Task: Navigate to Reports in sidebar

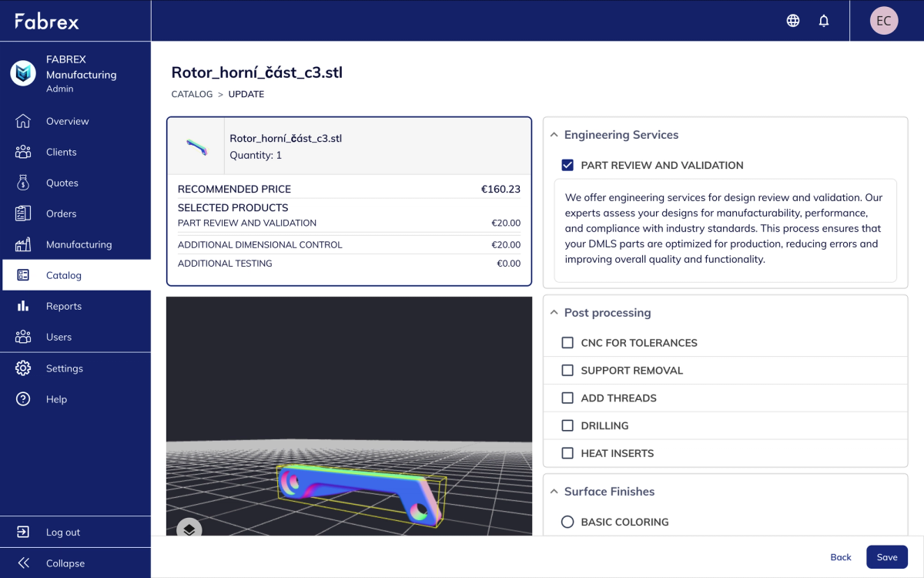Action: tap(75, 306)
